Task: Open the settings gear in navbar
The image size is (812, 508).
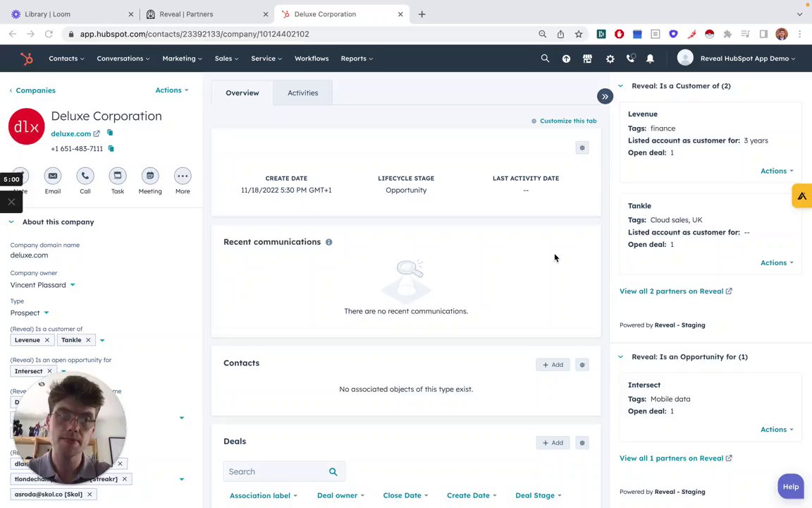Action: 610,59
